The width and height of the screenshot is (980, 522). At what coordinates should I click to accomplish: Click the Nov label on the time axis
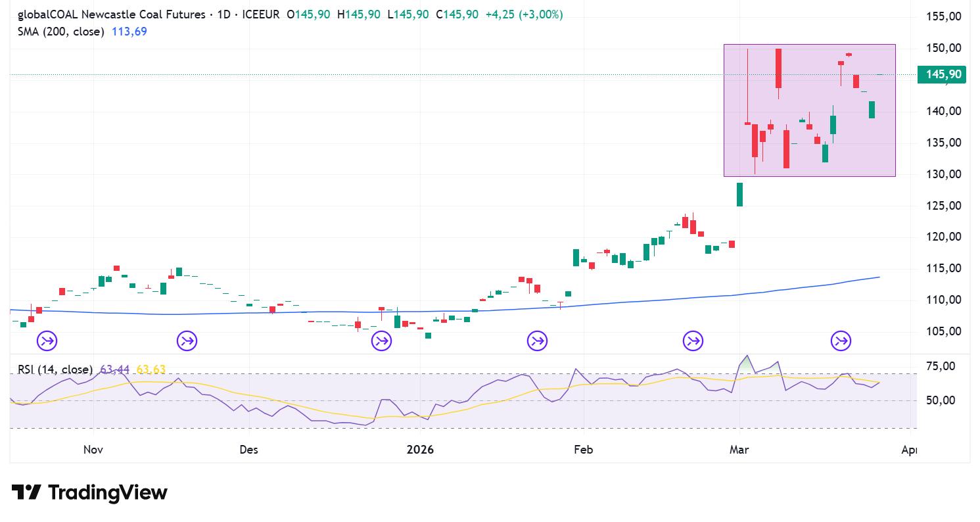tap(93, 450)
